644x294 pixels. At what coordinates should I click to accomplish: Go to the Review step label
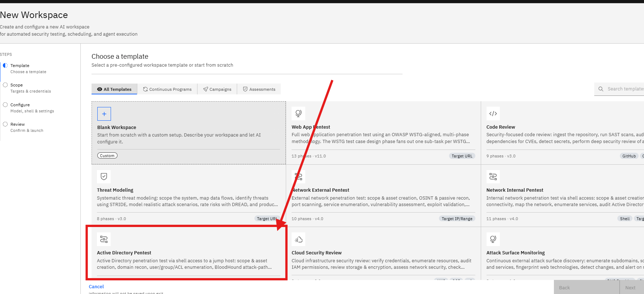tap(18, 124)
